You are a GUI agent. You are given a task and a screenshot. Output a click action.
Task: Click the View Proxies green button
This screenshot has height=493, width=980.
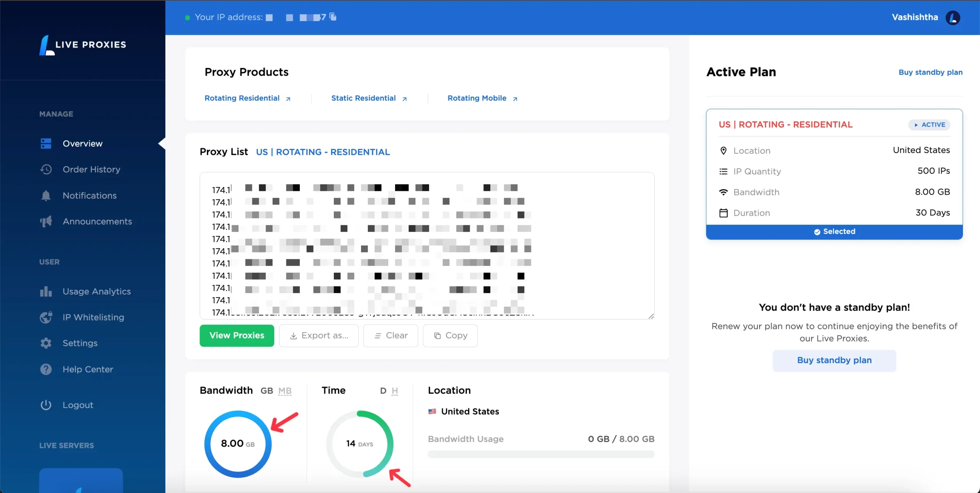tap(237, 335)
